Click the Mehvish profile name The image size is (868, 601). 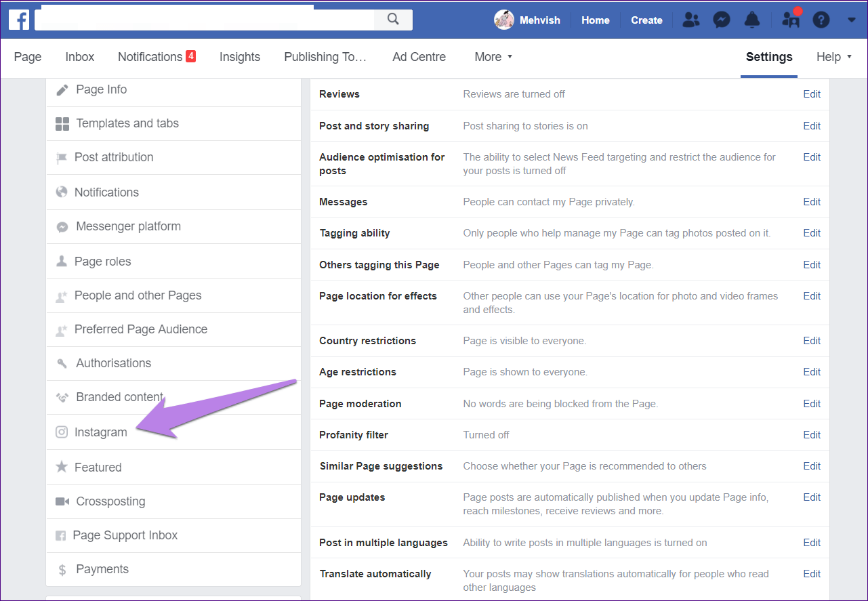540,20
